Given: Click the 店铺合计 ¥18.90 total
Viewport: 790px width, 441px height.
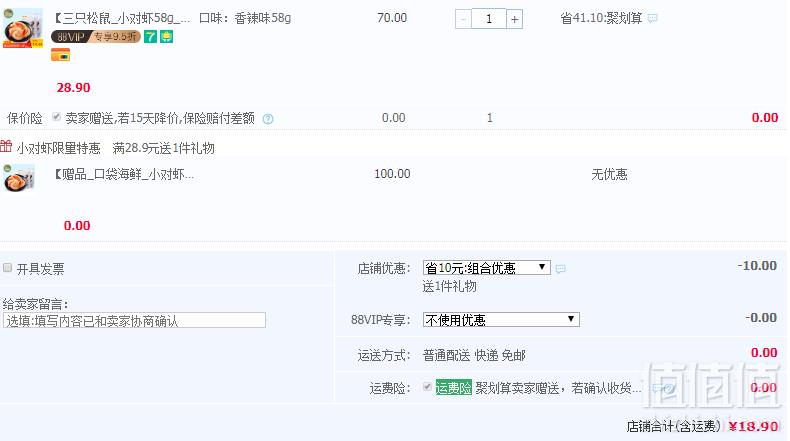Looking at the screenshot, I should tap(753, 426).
